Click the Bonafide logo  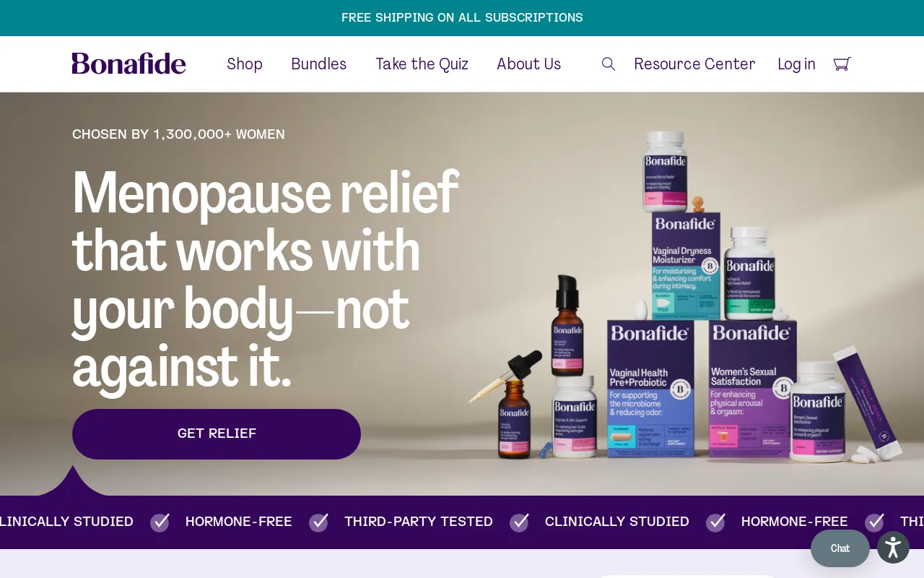click(x=128, y=64)
